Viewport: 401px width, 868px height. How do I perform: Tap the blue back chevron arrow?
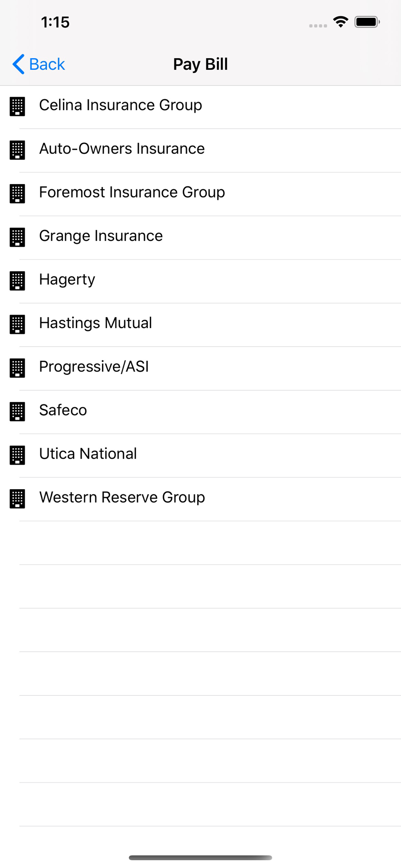pyautogui.click(x=18, y=64)
